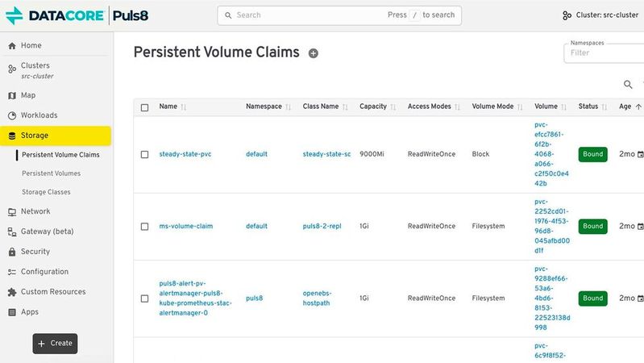Image resolution: width=644 pixels, height=363 pixels.
Task: Click the Apps sidebar icon
Action: 12,312
